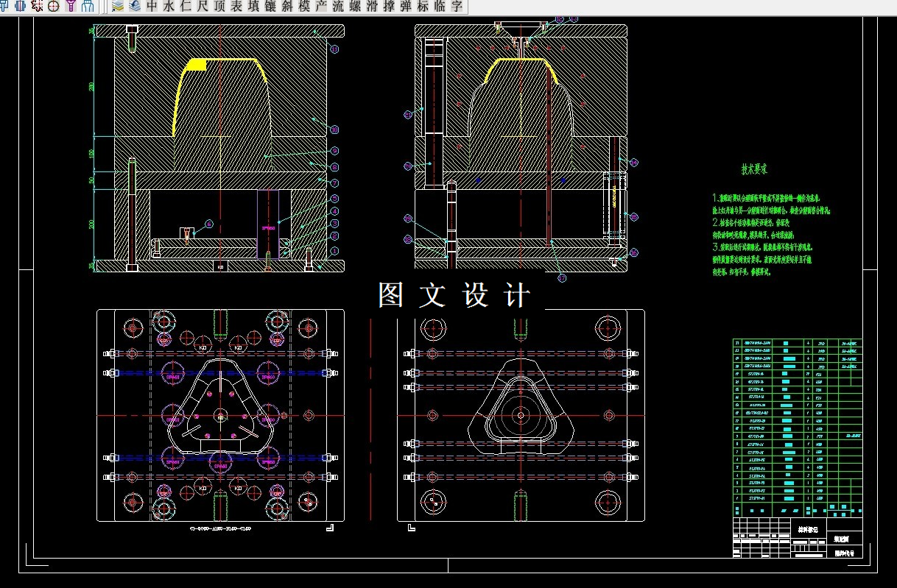The width and height of the screenshot is (897, 588).
Task: Click the 流 toolbar button
Action: (x=338, y=6)
